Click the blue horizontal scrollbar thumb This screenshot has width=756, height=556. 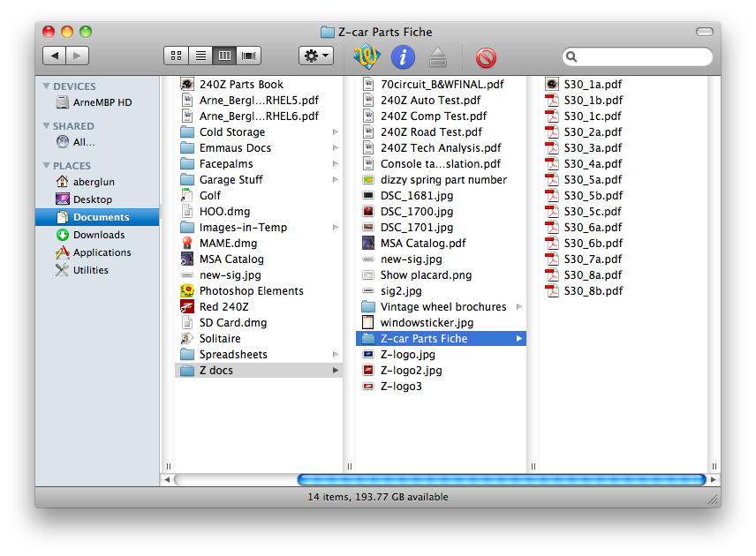(502, 479)
